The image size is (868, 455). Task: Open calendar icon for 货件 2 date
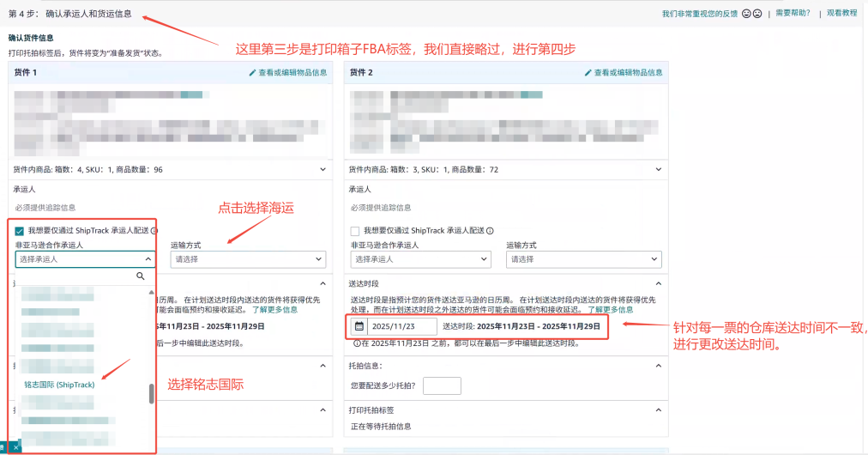359,326
